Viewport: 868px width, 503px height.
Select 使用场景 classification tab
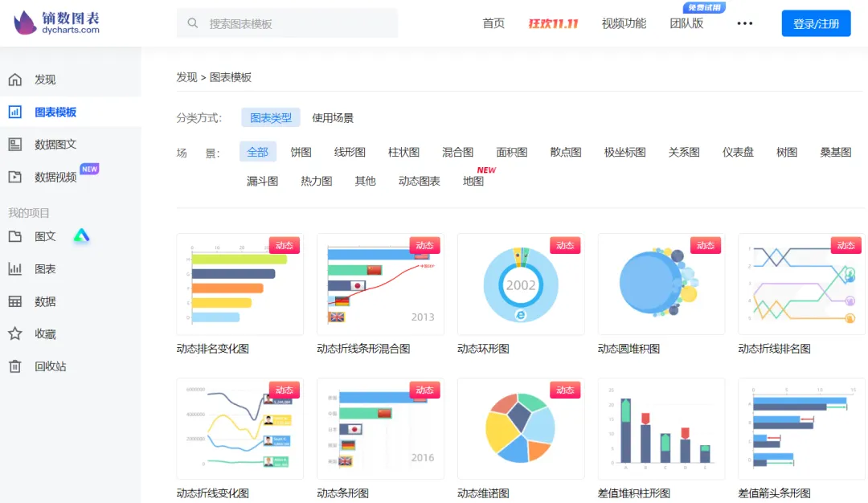coord(333,118)
